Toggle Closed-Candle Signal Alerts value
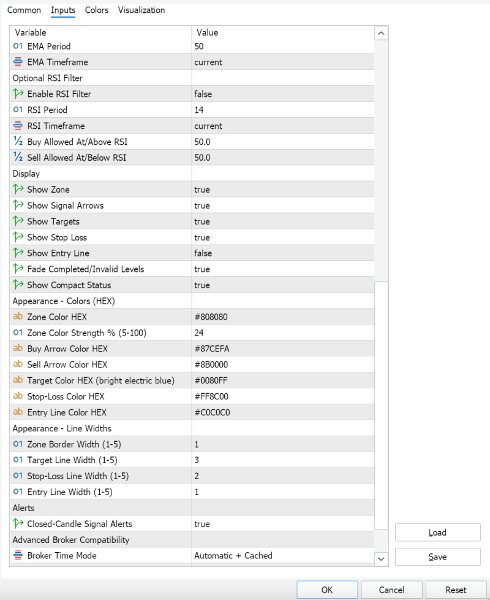 click(x=283, y=524)
